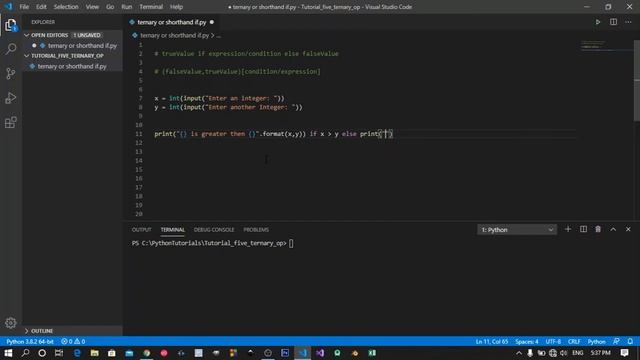The width and height of the screenshot is (640, 360).
Task: Open the clock showing 5:37 PM
Action: (600, 353)
